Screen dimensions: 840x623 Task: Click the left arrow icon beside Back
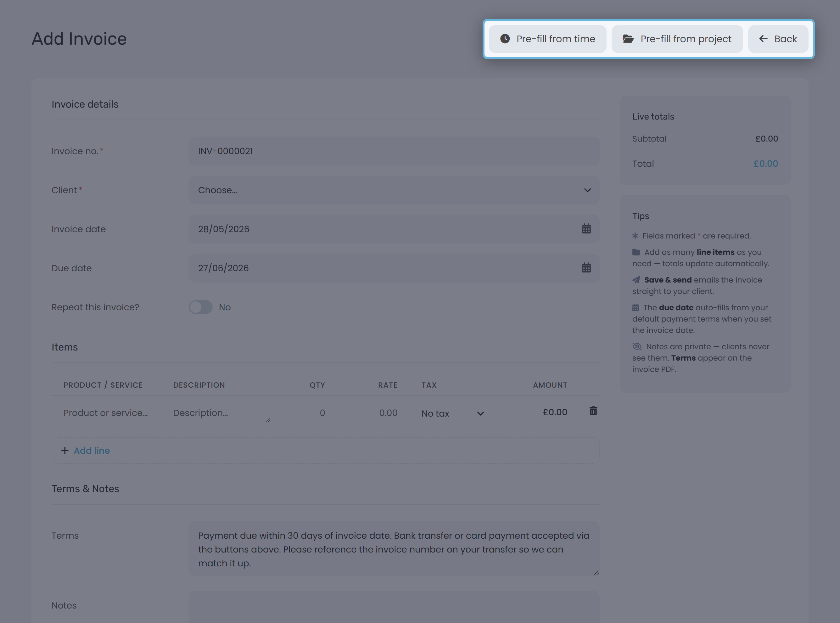(764, 39)
